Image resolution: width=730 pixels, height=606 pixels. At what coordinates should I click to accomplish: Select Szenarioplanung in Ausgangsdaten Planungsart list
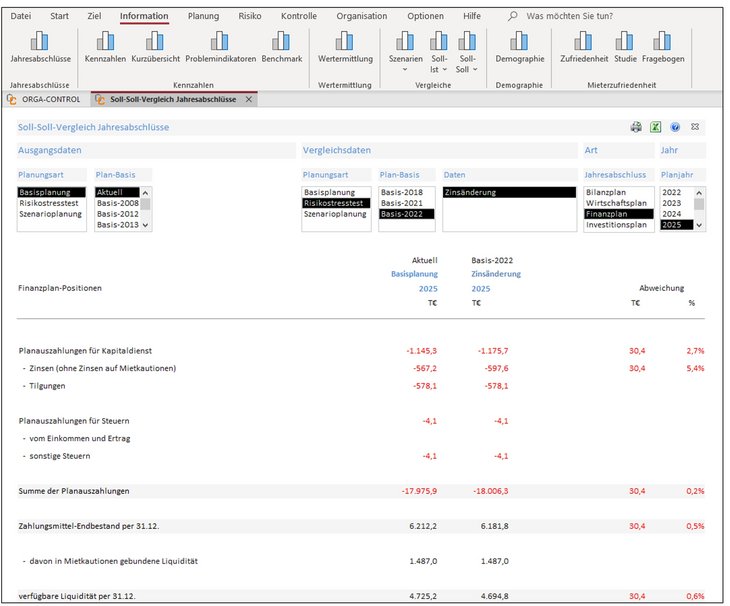(51, 214)
